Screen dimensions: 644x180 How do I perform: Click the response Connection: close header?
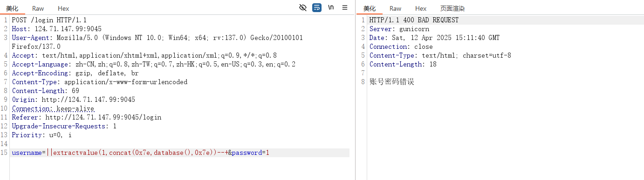tap(401, 47)
